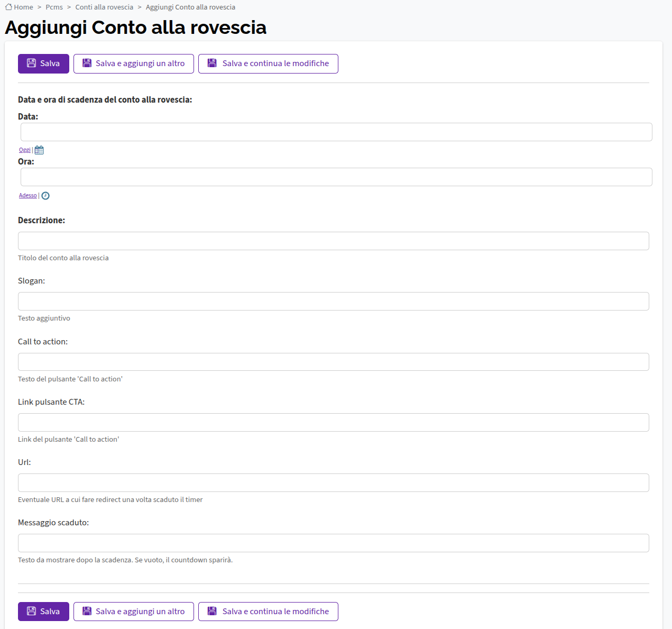This screenshot has width=672, height=629.
Task: Click the bottom Salva button
Action: coord(43,612)
